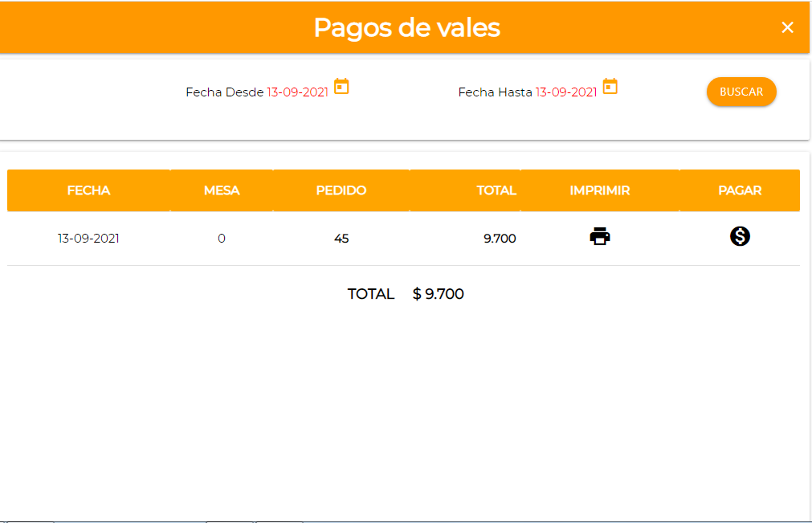Image resolution: width=812 pixels, height=523 pixels.
Task: Select the MESA column header
Action: pos(222,190)
